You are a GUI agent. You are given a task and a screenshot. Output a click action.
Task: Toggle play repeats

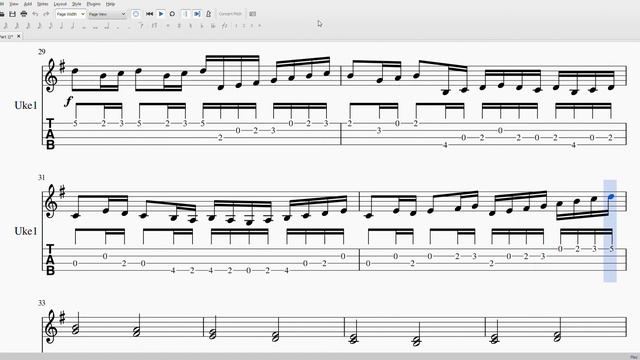pyautogui.click(x=185, y=14)
